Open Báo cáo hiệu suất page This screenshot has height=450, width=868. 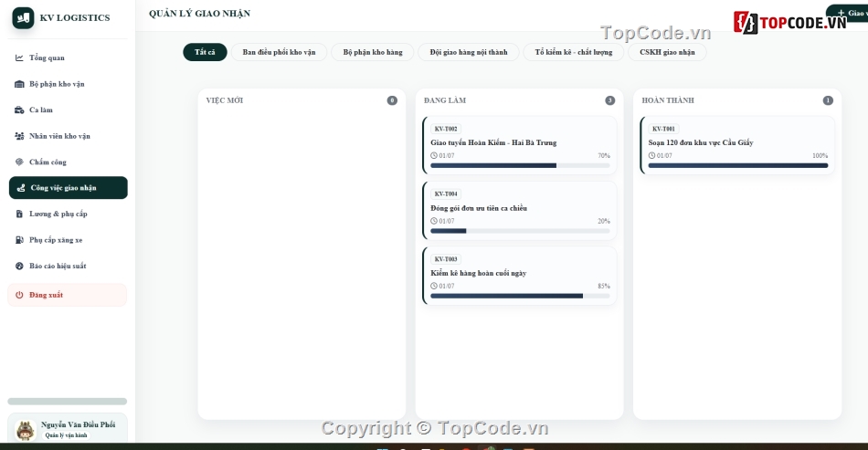(x=68, y=266)
